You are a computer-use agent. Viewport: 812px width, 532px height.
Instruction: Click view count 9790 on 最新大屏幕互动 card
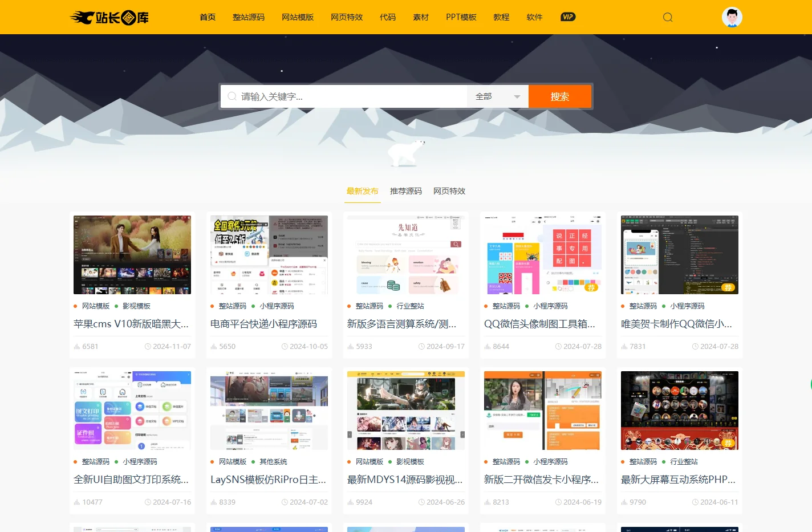634,502
